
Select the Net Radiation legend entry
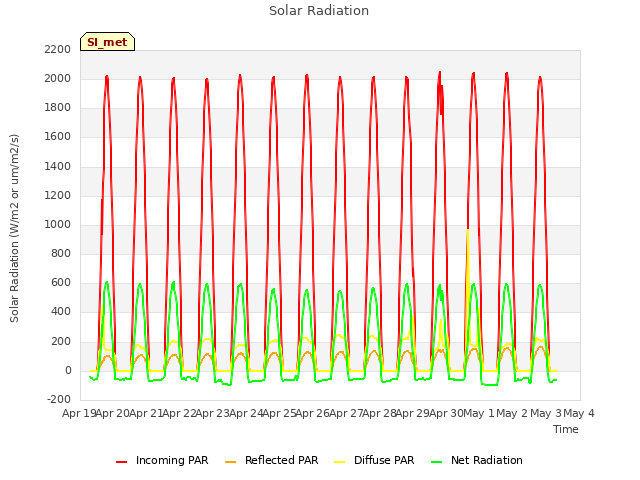477,460
